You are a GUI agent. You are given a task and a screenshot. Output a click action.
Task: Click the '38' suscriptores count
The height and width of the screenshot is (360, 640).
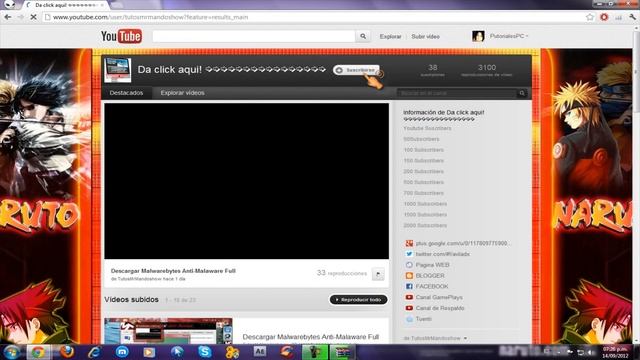(x=433, y=67)
